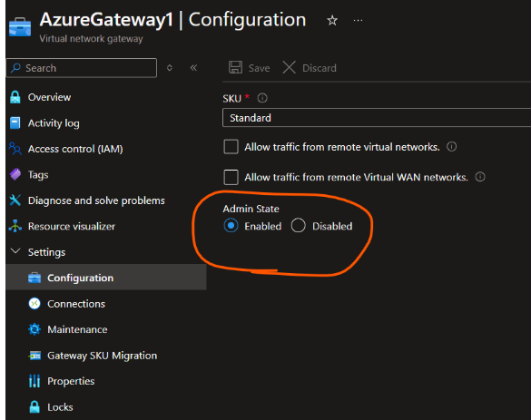Click the Diagnose wrench icon

click(15, 200)
